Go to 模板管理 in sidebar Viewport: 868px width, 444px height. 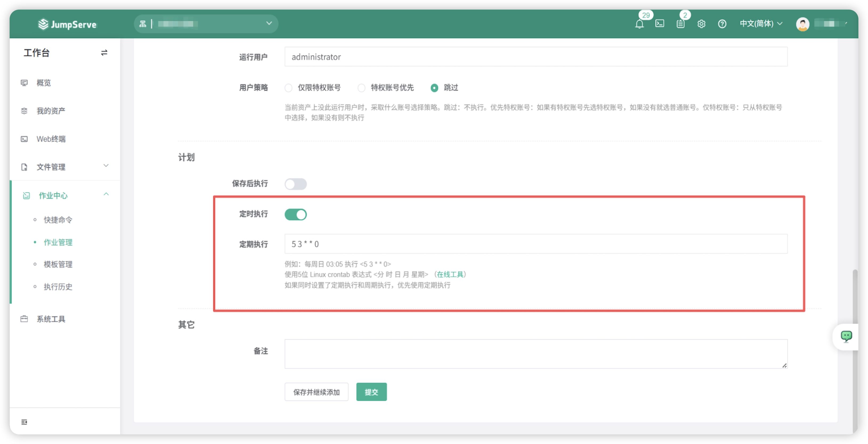point(58,264)
